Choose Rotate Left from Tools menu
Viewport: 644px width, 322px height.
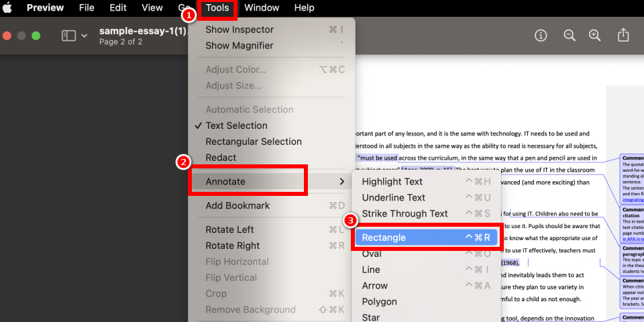pos(229,229)
